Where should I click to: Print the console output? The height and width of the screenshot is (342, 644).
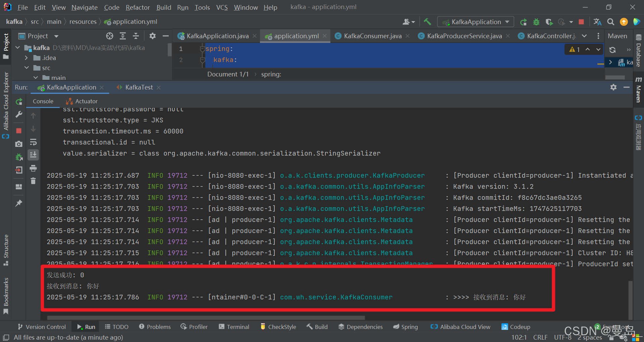point(33,168)
